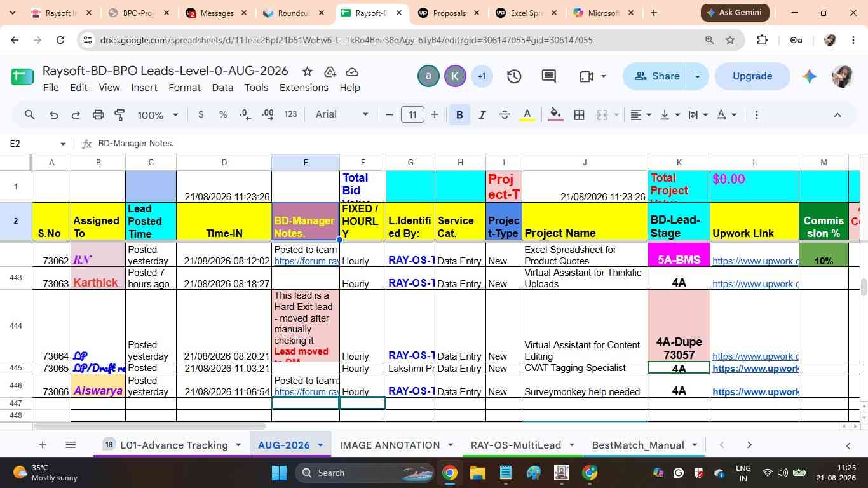Click the Upgrade button
Screen dimensions: 868x488
(x=752, y=76)
